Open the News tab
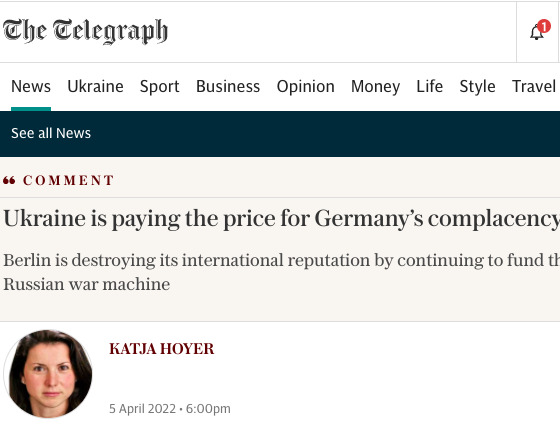Viewport: 560px width, 427px height. pos(31,86)
